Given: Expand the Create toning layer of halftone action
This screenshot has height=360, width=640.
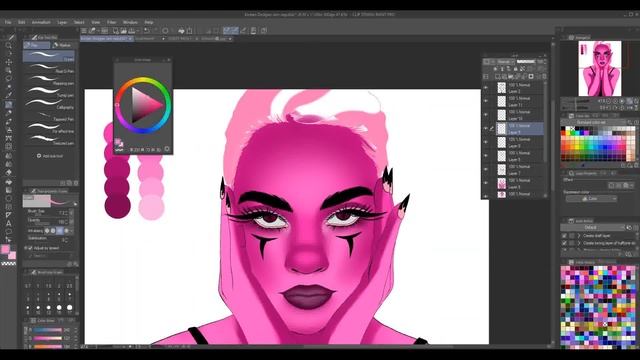Looking at the screenshot, I should click(579, 243).
